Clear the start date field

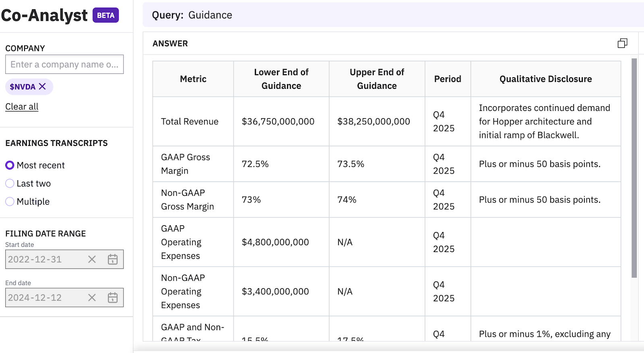pyautogui.click(x=92, y=259)
